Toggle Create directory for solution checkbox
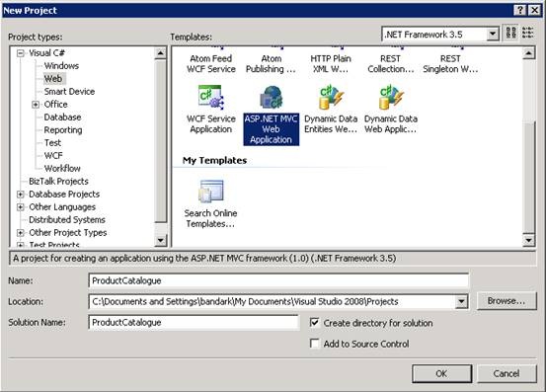Screen dimensions: 546x392 coord(314,322)
